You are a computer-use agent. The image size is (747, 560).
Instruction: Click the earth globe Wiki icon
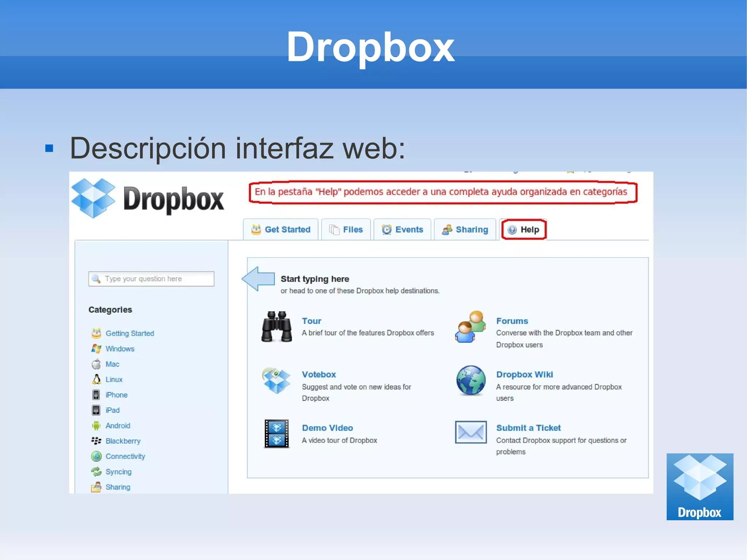pyautogui.click(x=471, y=381)
